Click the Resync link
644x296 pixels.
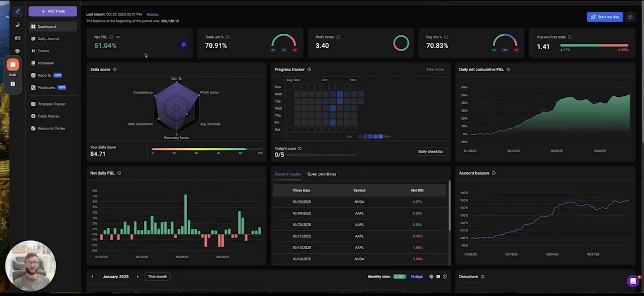[153, 14]
